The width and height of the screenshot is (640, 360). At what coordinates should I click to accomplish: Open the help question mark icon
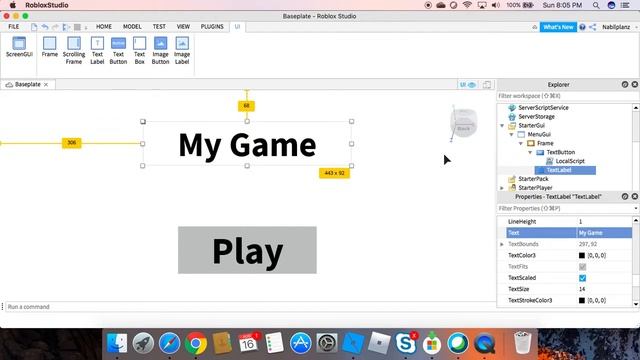coord(582,27)
